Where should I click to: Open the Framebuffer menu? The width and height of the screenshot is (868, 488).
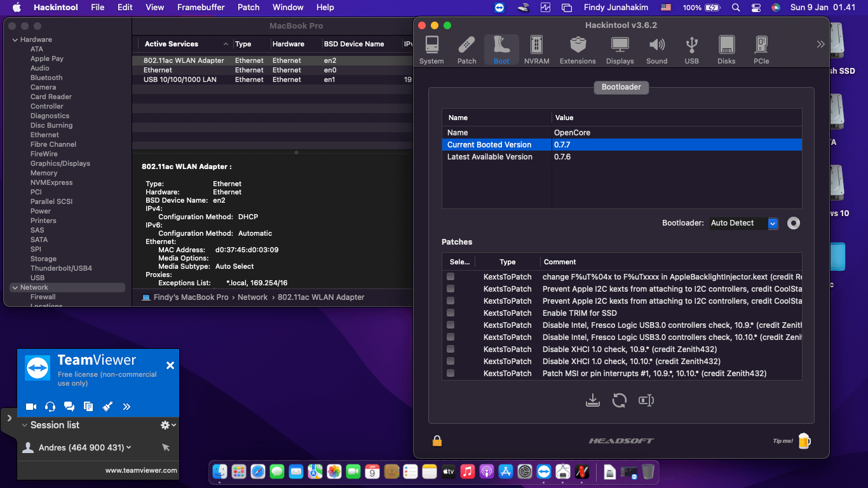[200, 8]
